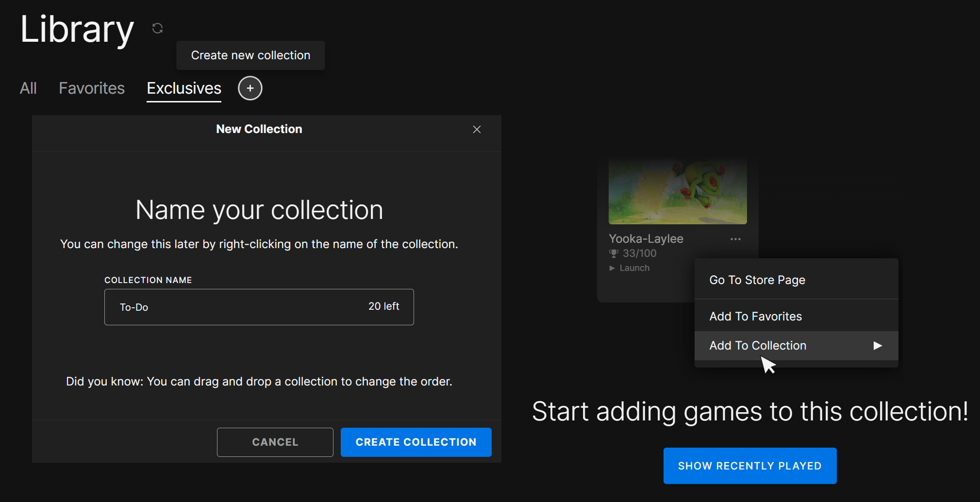Show recently played games

pyautogui.click(x=750, y=466)
